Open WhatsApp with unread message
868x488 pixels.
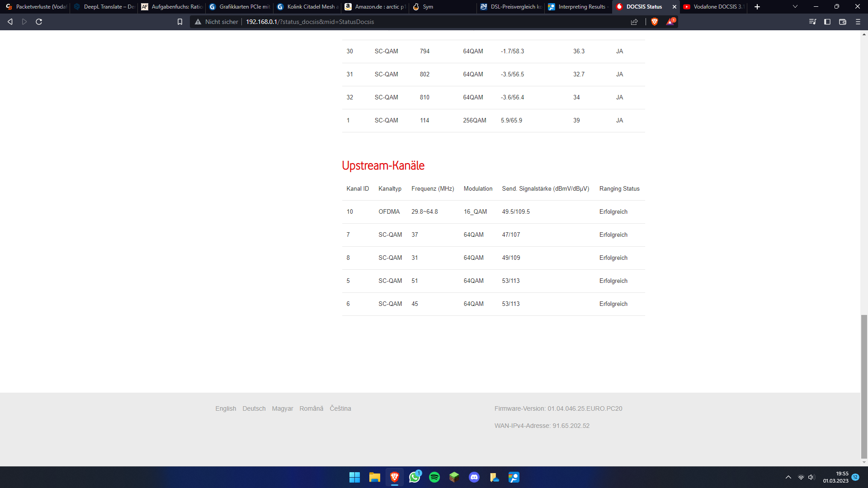coord(415,477)
